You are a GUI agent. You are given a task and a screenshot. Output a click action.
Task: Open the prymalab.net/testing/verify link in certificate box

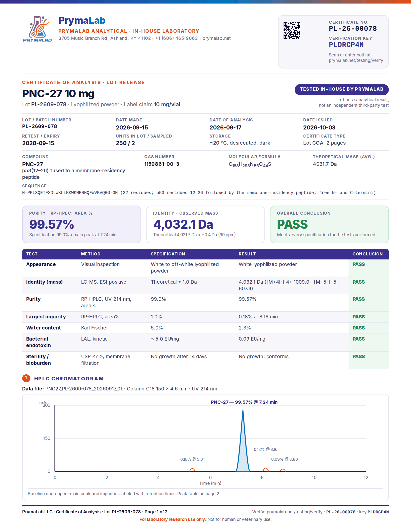[356, 60]
